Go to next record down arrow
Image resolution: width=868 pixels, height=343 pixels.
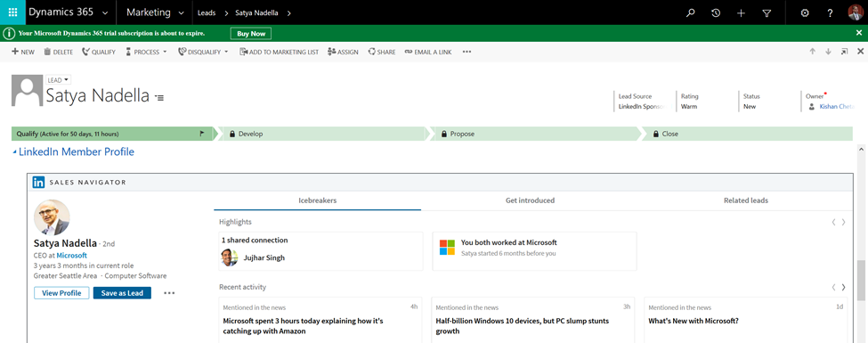click(x=828, y=52)
